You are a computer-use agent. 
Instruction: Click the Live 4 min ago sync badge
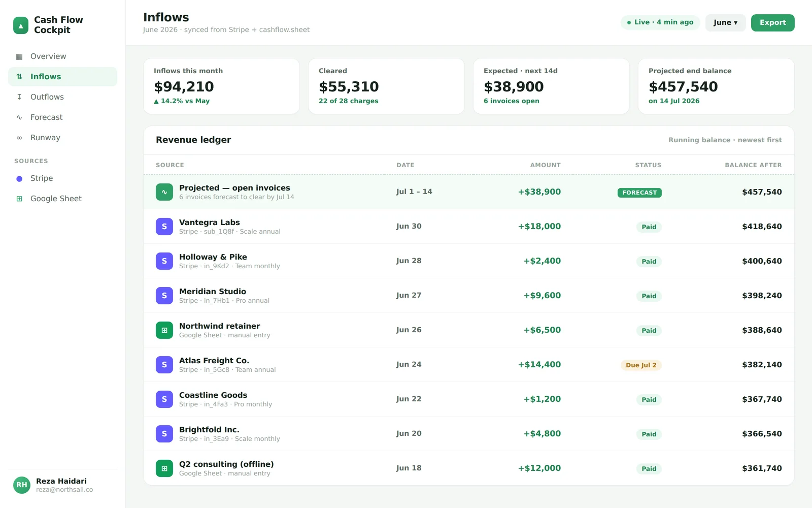[x=660, y=22]
